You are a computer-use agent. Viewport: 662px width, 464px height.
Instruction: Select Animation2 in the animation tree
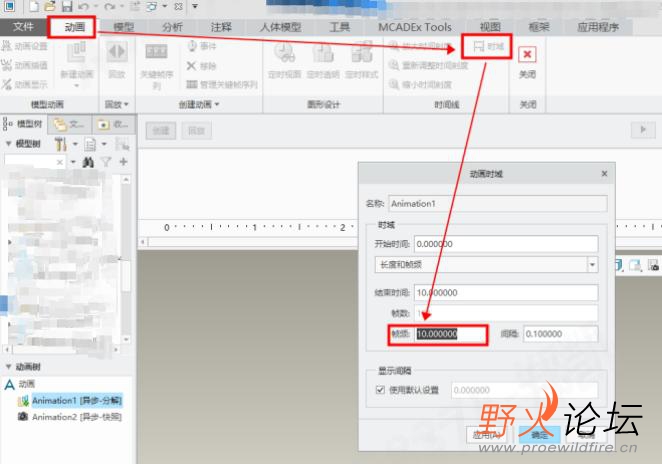pos(77,417)
